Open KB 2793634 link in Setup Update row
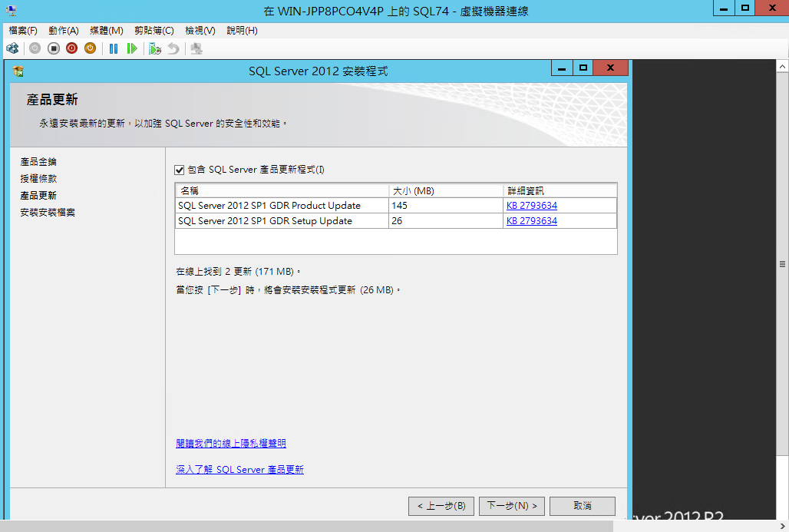789x532 pixels. [532, 220]
